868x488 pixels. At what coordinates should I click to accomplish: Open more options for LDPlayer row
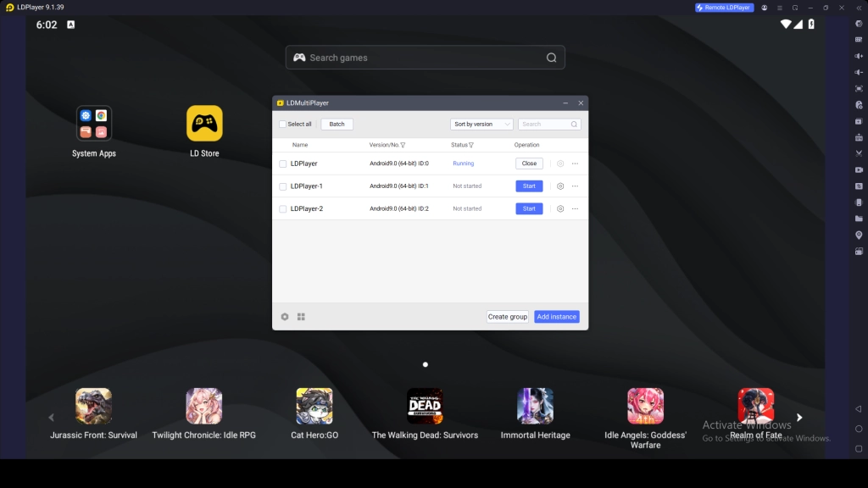[576, 164]
